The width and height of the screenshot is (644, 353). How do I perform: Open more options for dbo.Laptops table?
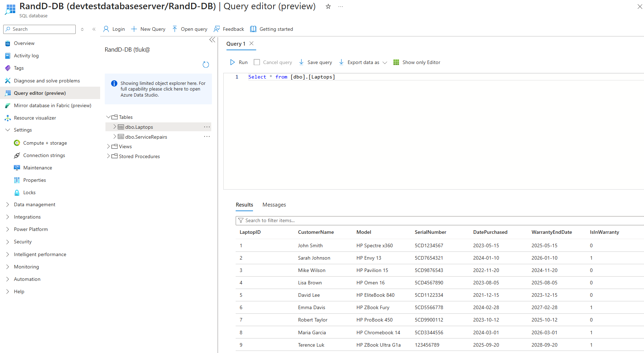(207, 127)
